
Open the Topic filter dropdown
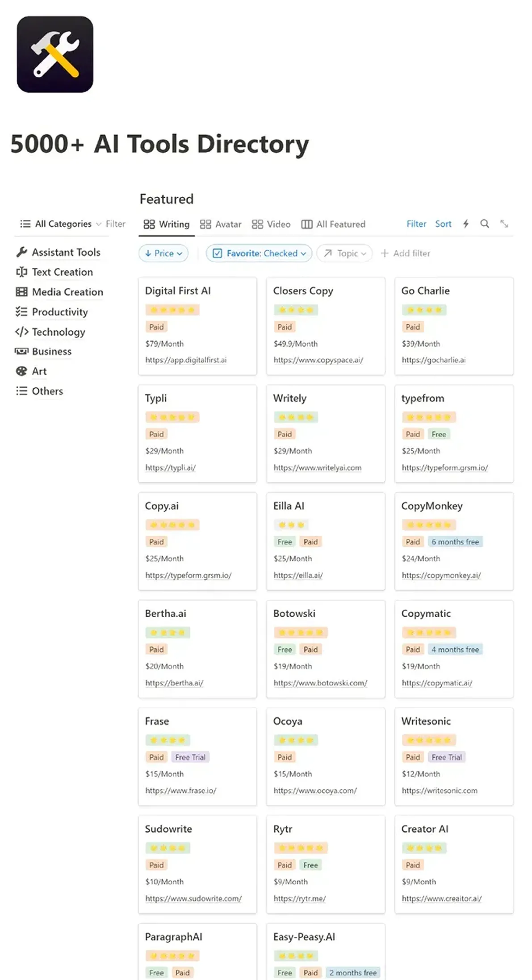[344, 253]
